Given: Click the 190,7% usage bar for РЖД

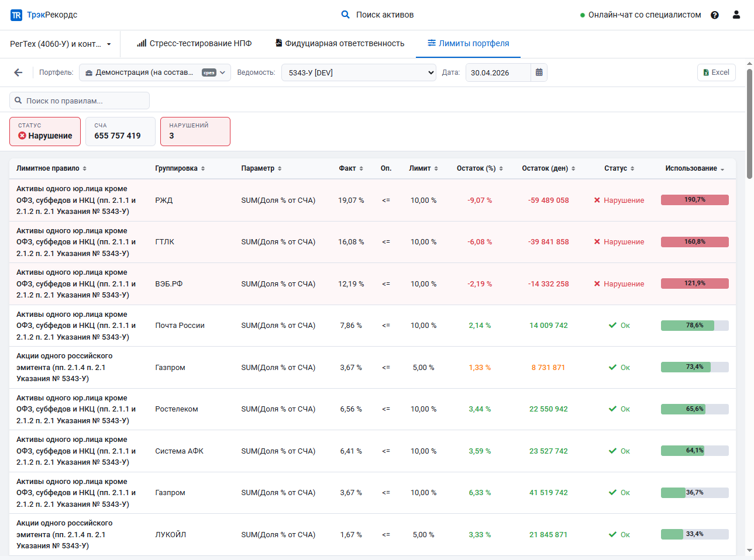Looking at the screenshot, I should click(695, 200).
